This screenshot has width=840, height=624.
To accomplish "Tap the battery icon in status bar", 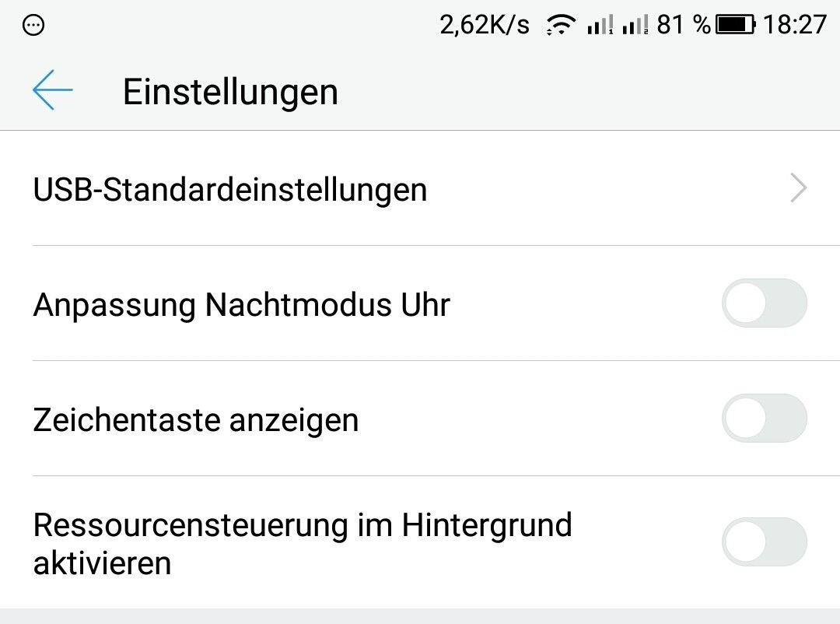I will click(736, 25).
